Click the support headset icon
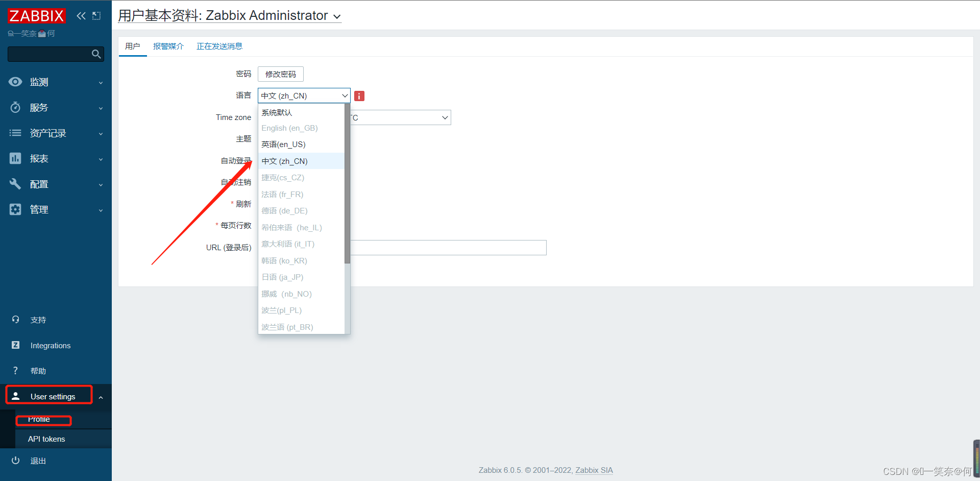 click(x=15, y=320)
